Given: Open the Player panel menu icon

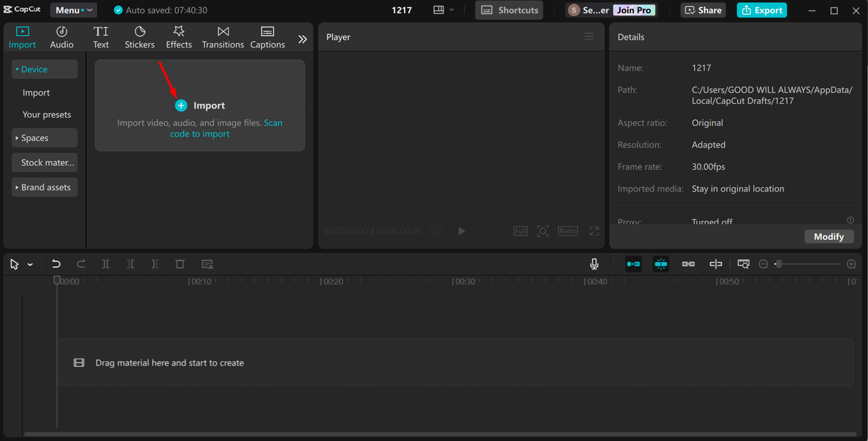Looking at the screenshot, I should 589,37.
